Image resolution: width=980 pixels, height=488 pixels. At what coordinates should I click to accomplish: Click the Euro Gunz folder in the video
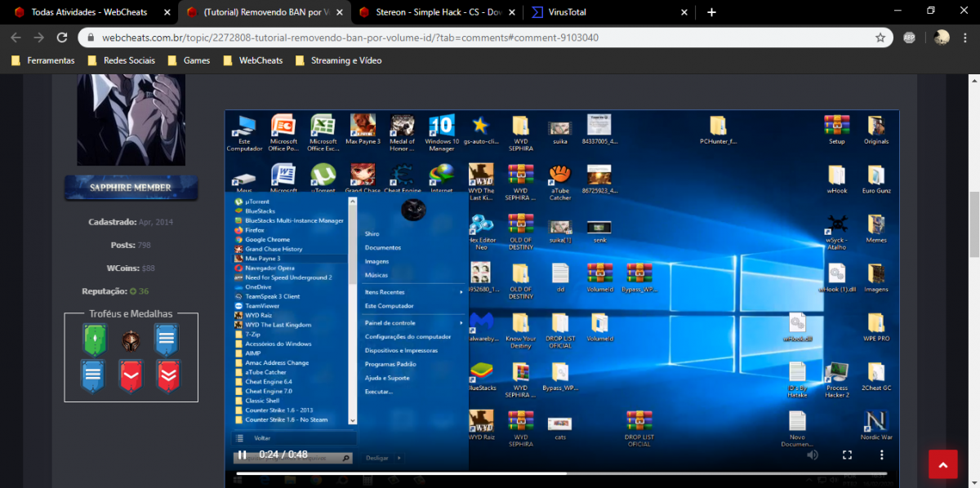point(876,180)
